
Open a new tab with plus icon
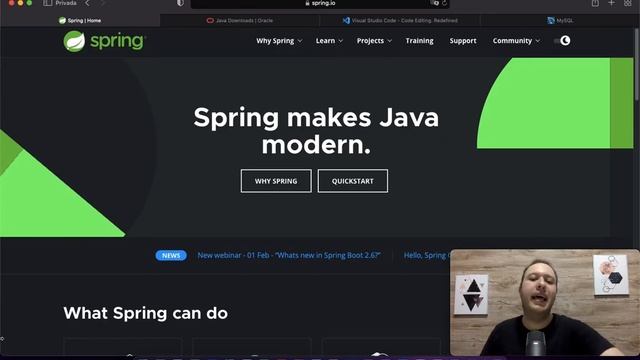tap(611, 3)
